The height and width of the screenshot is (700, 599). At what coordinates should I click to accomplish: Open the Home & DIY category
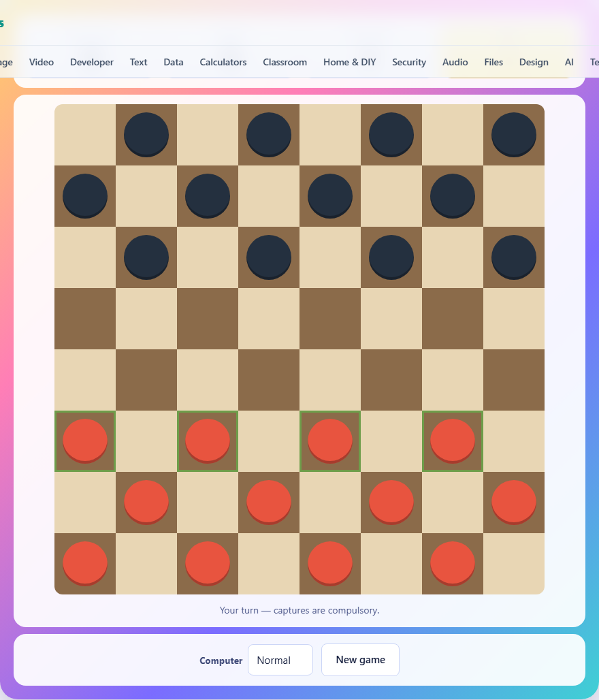pos(349,62)
